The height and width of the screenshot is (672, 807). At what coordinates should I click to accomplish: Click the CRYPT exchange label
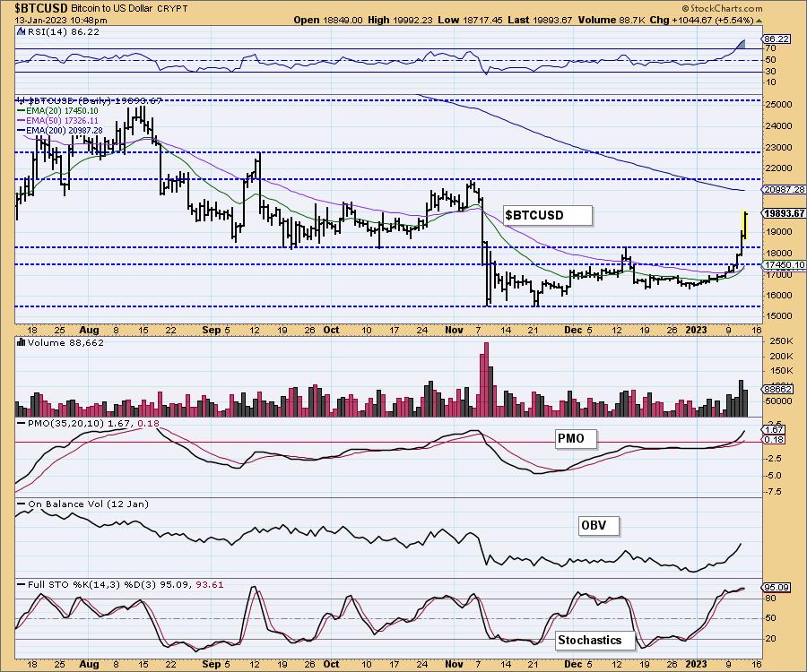click(172, 9)
